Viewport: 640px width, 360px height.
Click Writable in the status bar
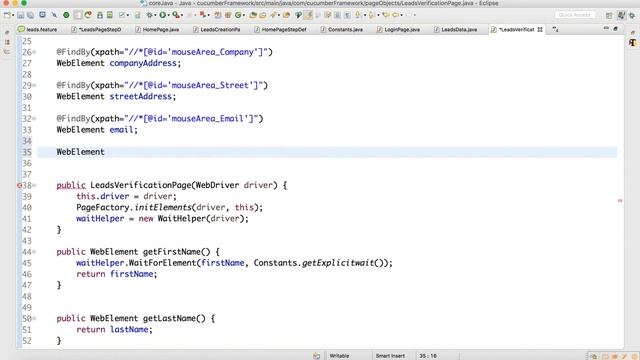(339, 356)
